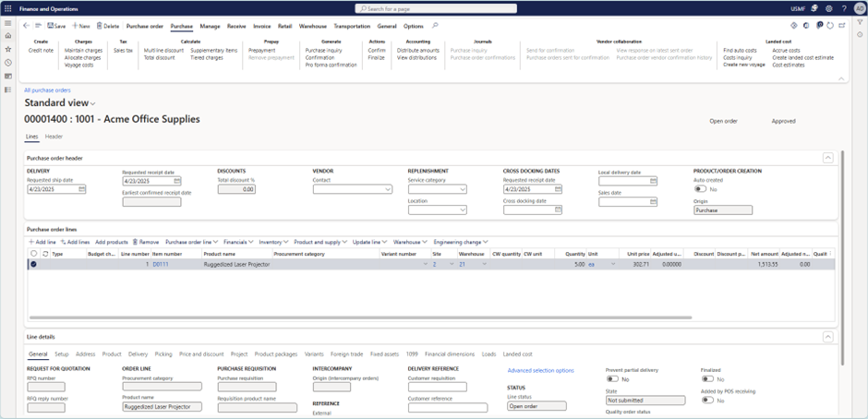The height and width of the screenshot is (419, 868).
Task: Open user account avatar AD
Action: [x=858, y=9]
